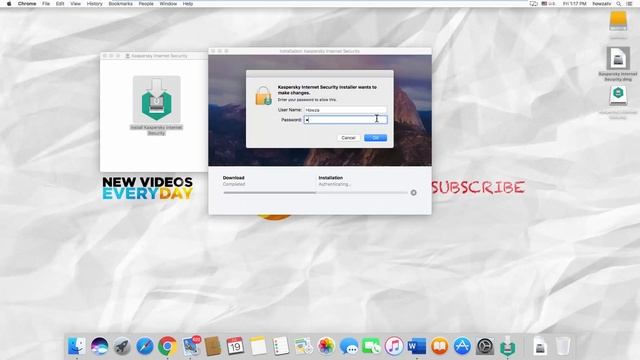Open Messages app in the dock
This screenshot has width=640, height=360.
coord(349,346)
